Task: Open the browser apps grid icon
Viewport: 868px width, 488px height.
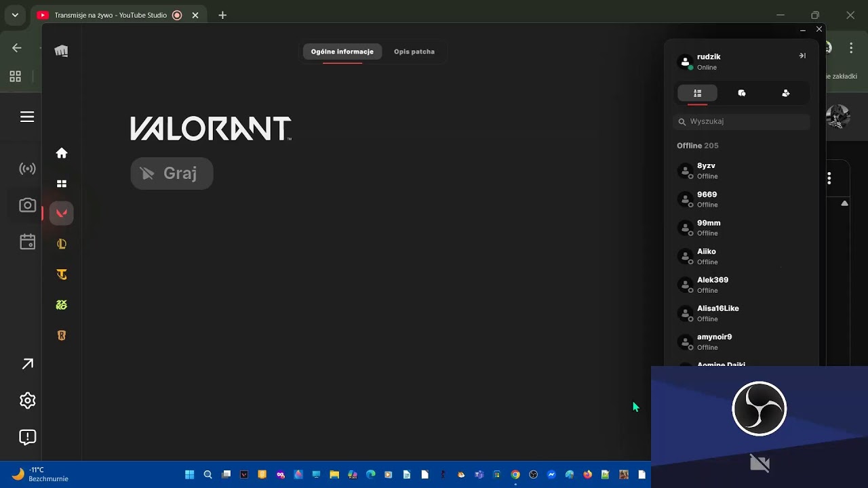Action: coord(15,77)
